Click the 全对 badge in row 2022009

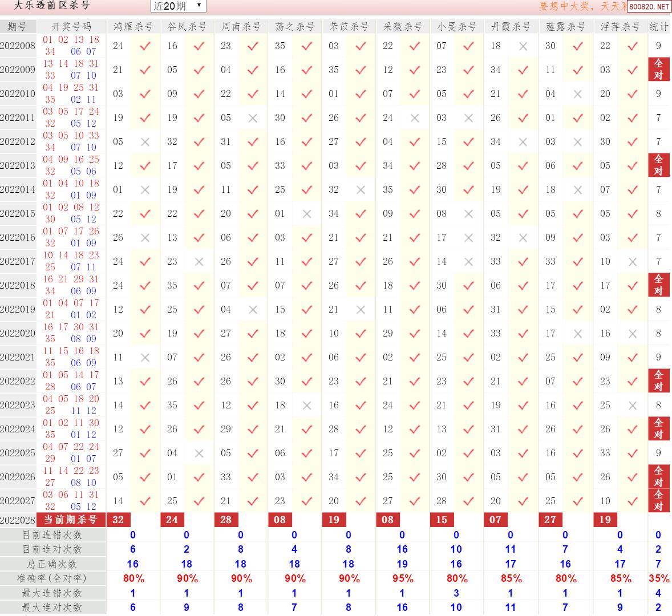[658, 70]
